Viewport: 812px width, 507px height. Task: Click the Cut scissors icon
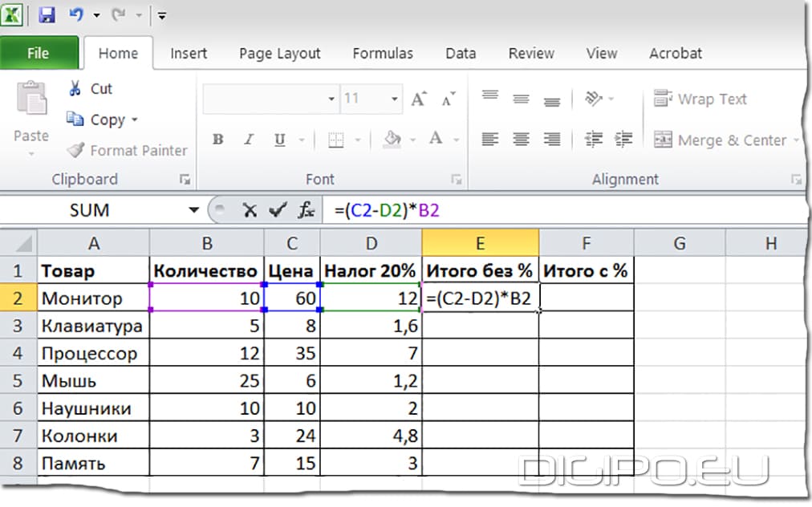75,88
